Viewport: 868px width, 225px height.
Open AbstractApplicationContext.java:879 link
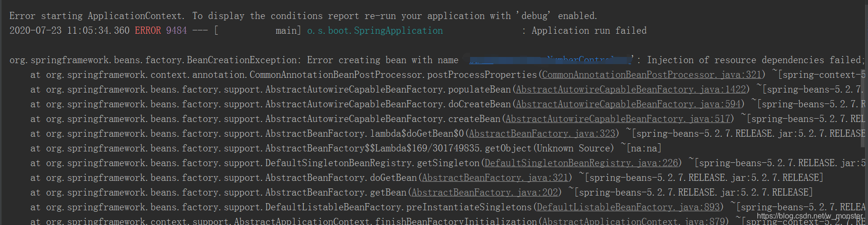[x=633, y=221]
